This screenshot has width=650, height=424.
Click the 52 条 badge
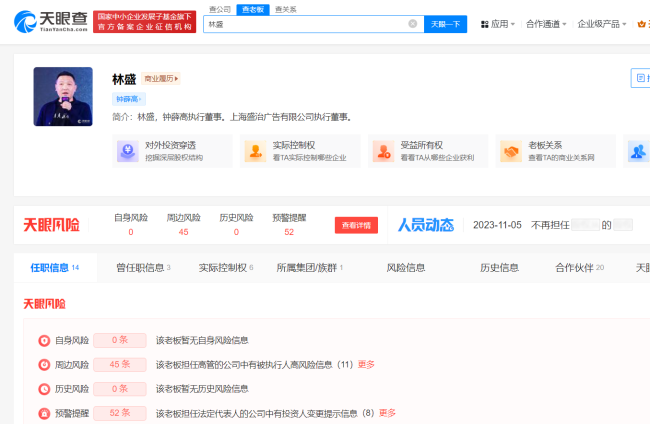tap(120, 413)
